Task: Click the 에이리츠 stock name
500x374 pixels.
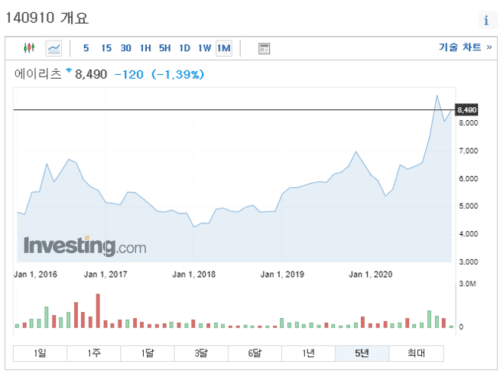Action: click(x=38, y=74)
